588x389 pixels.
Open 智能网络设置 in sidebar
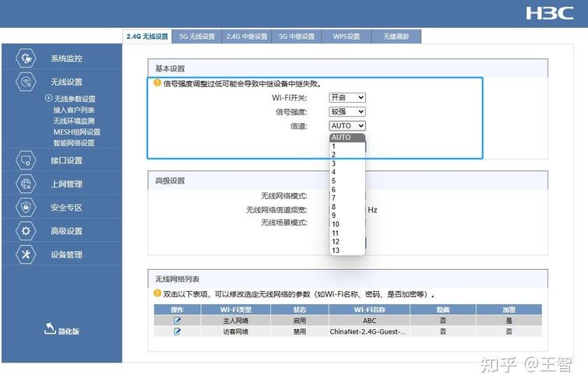pos(74,143)
